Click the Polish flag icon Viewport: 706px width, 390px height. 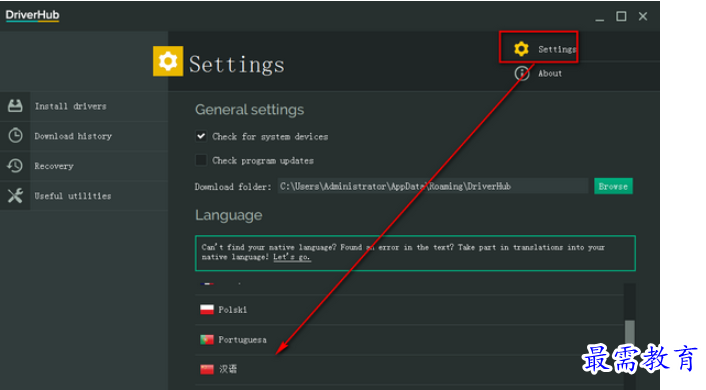click(207, 309)
